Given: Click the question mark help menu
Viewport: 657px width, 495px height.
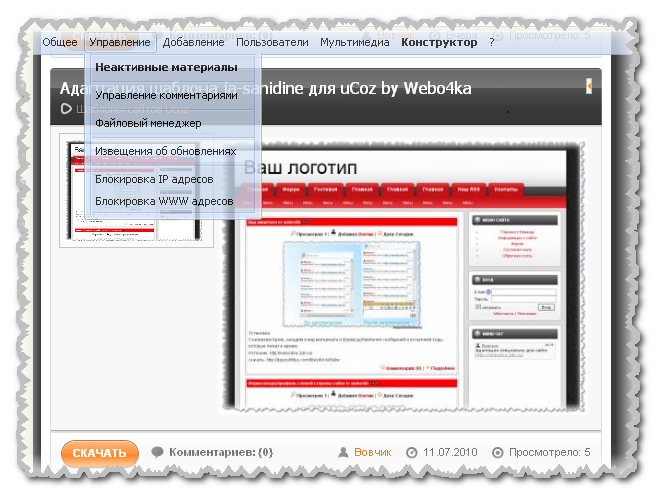Looking at the screenshot, I should tap(492, 42).
